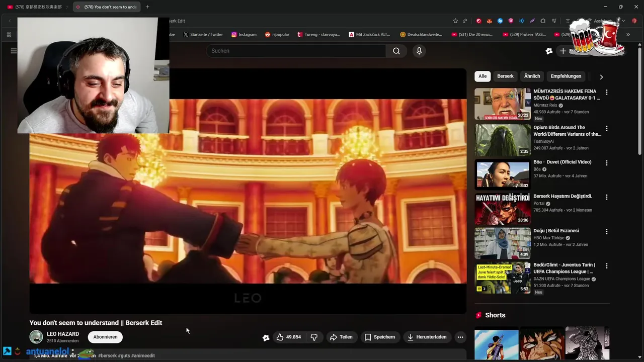
Task: Open the (531) Die 20 einzi... bookmark
Action: pyautogui.click(x=472, y=34)
